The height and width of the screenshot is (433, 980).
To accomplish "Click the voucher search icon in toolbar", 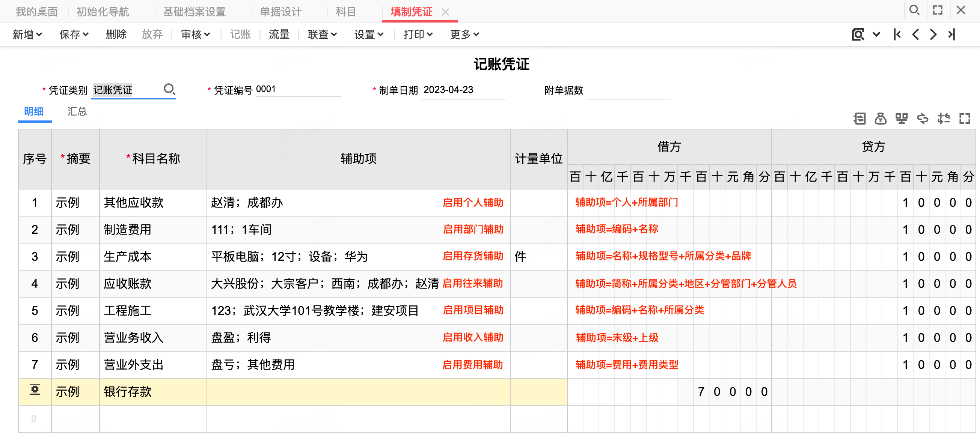I will (858, 35).
